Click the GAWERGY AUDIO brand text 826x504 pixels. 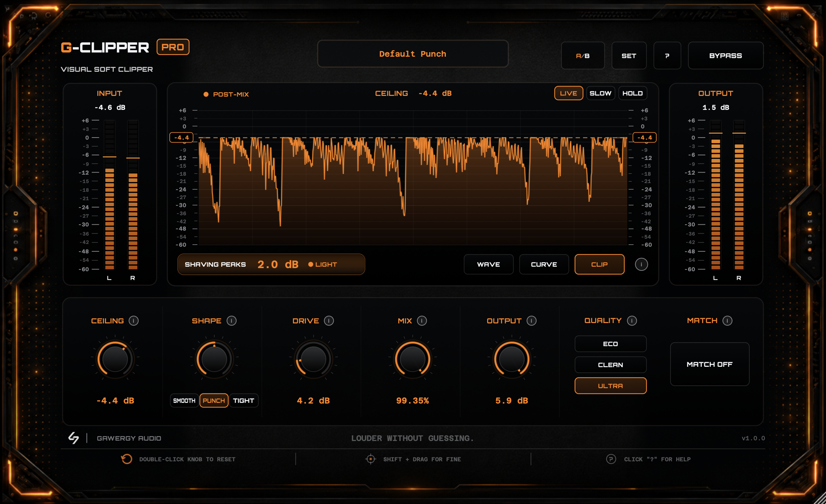129,438
